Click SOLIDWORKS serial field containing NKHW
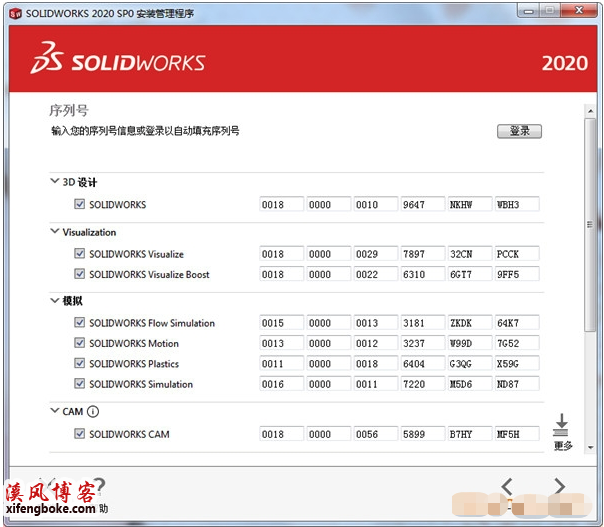 click(x=470, y=204)
